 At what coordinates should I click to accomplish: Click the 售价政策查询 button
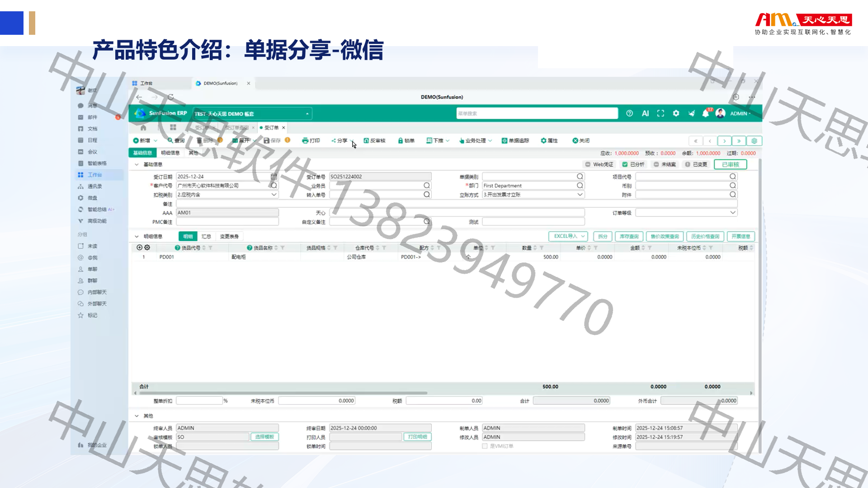[665, 236]
